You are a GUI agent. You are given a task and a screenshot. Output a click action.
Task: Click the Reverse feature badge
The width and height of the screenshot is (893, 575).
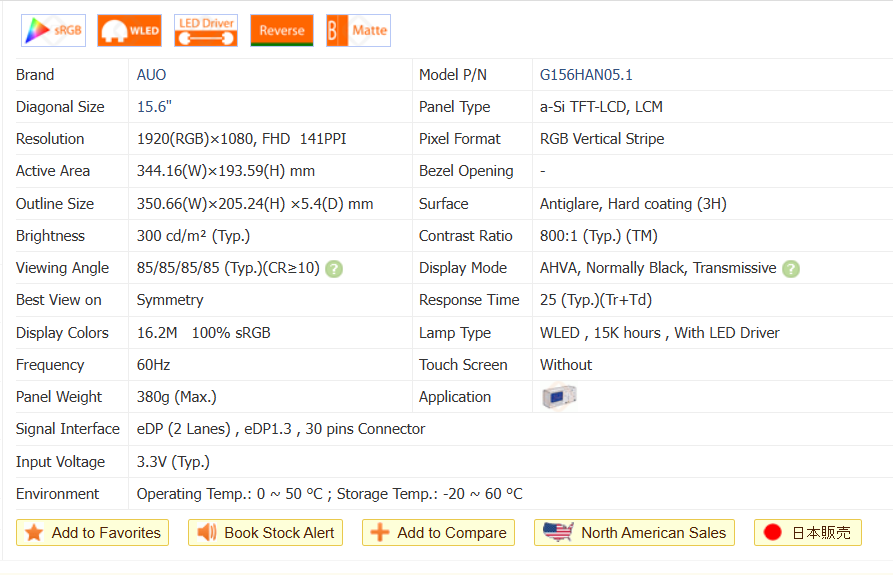click(281, 30)
